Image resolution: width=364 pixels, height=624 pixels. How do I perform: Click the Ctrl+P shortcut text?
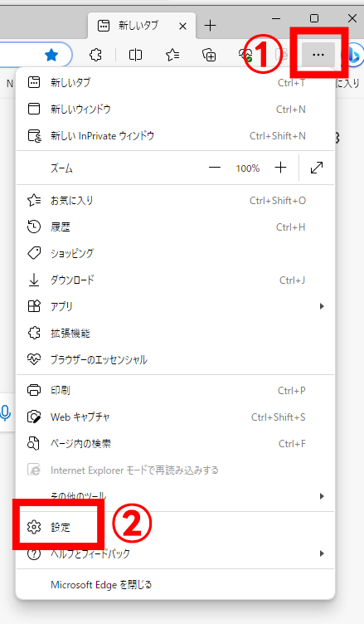pos(292,390)
